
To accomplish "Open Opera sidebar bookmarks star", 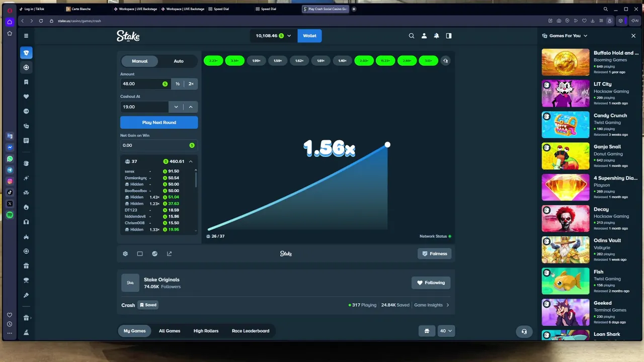I will (x=10, y=34).
